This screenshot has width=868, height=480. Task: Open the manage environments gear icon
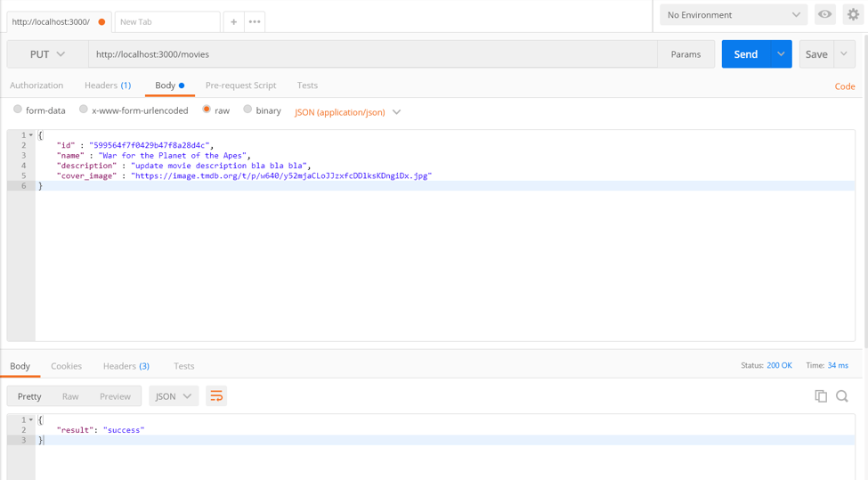853,15
